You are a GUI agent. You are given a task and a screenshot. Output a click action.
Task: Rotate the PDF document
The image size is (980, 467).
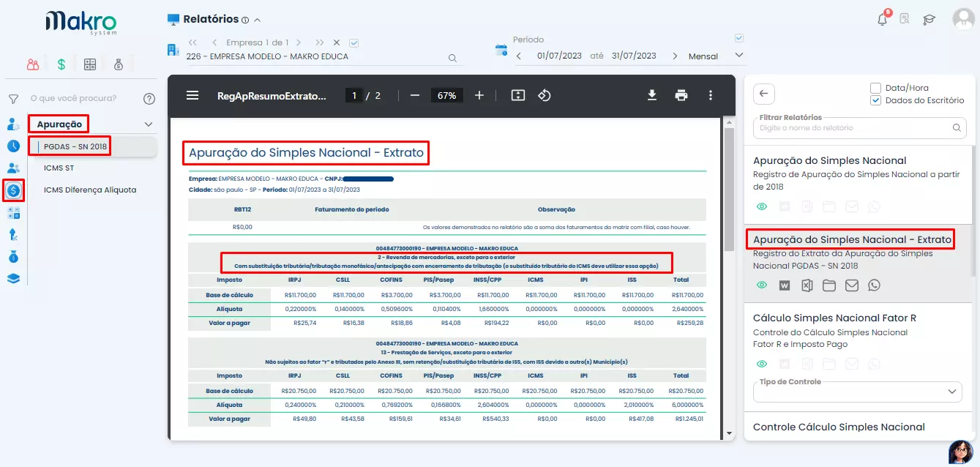pyautogui.click(x=545, y=95)
